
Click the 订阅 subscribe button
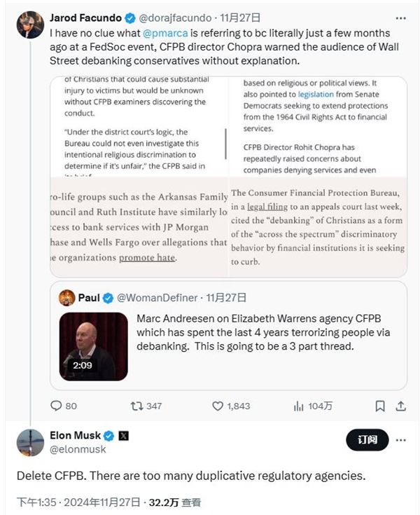[x=367, y=440]
